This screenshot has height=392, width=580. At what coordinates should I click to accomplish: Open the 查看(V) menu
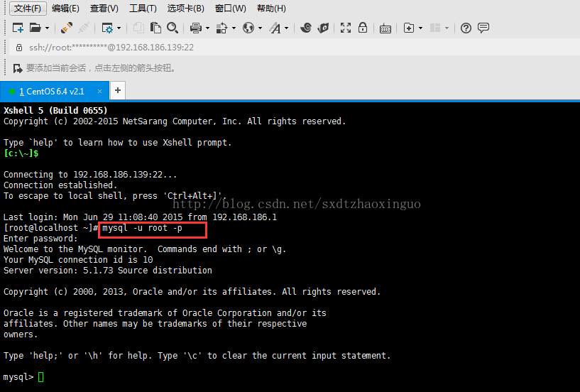click(x=104, y=8)
